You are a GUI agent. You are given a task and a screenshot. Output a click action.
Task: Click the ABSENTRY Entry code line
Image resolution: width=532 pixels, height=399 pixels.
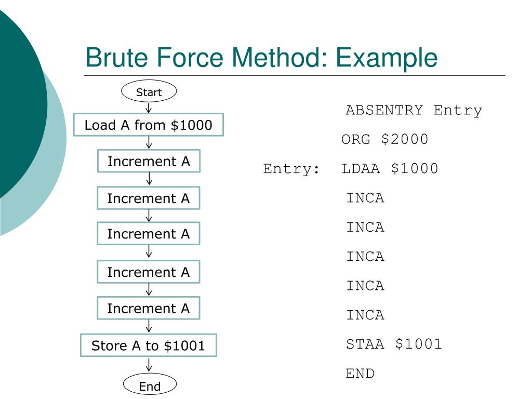[x=414, y=111]
